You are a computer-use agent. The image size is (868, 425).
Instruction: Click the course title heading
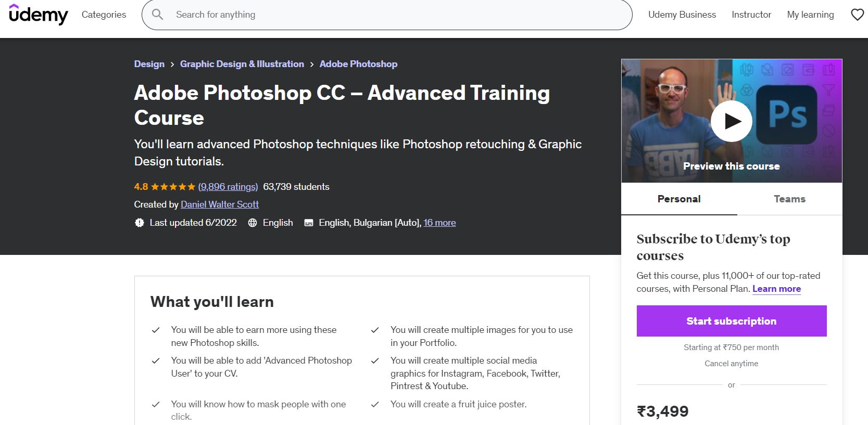coord(342,105)
